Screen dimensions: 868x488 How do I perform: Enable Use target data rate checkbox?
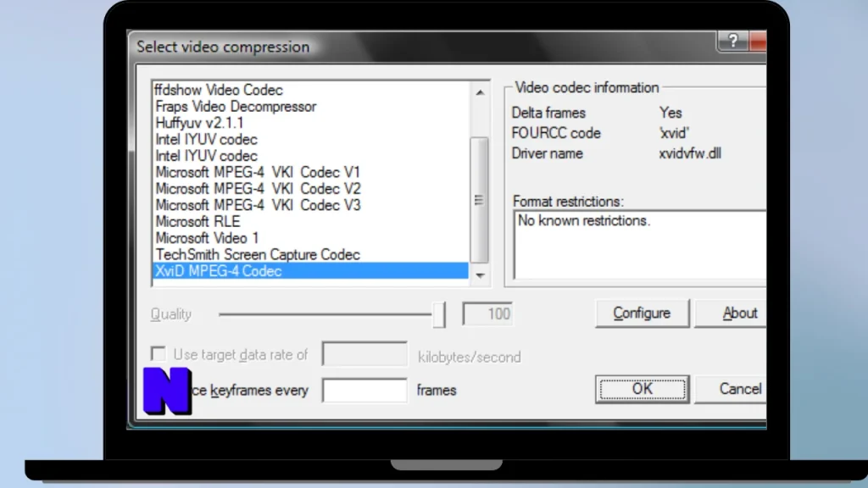point(159,353)
